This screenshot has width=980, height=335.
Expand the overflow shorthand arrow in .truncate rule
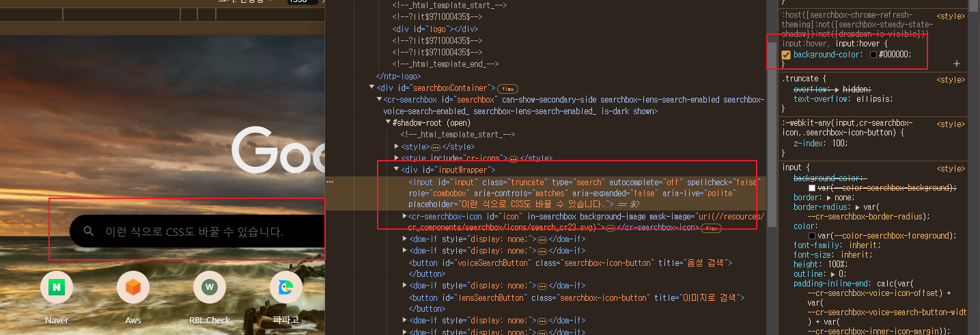(837, 90)
